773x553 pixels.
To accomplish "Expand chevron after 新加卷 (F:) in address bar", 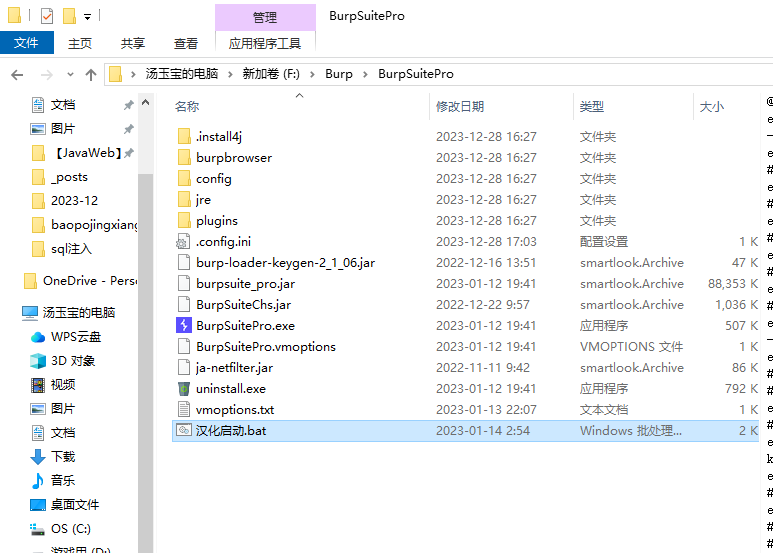I will (312, 74).
